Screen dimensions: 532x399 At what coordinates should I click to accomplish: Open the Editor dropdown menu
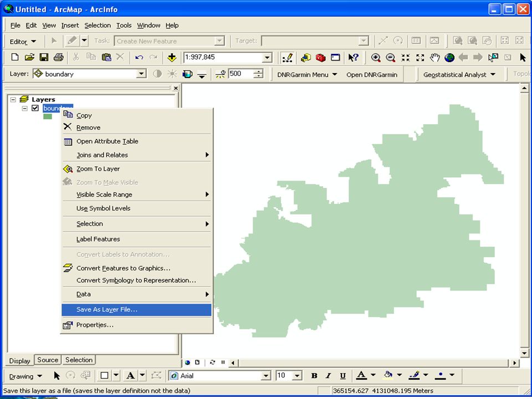[x=23, y=42]
